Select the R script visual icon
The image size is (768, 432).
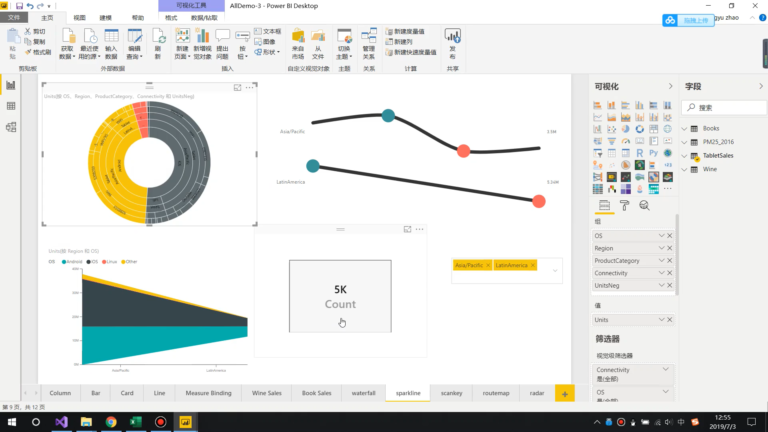click(x=640, y=153)
